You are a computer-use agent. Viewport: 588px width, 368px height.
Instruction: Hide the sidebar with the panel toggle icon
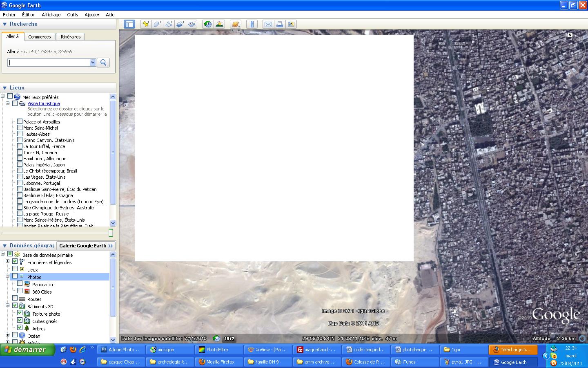(129, 24)
